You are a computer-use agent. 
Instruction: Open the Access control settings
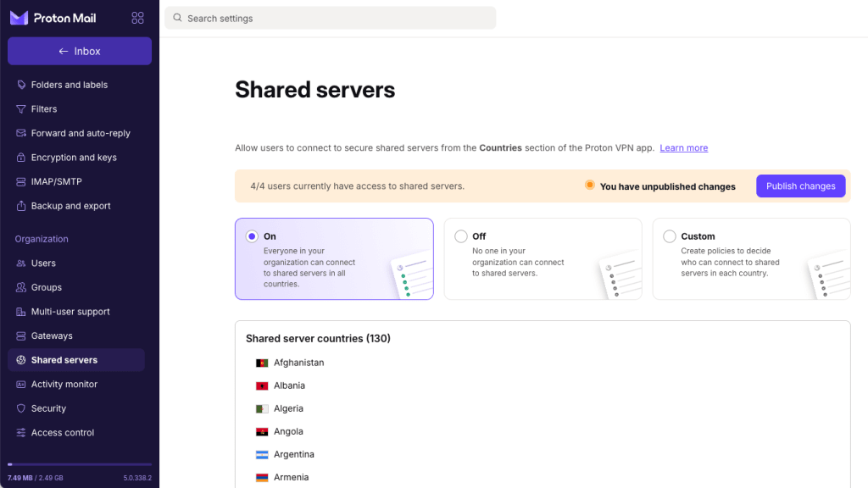coord(61,432)
